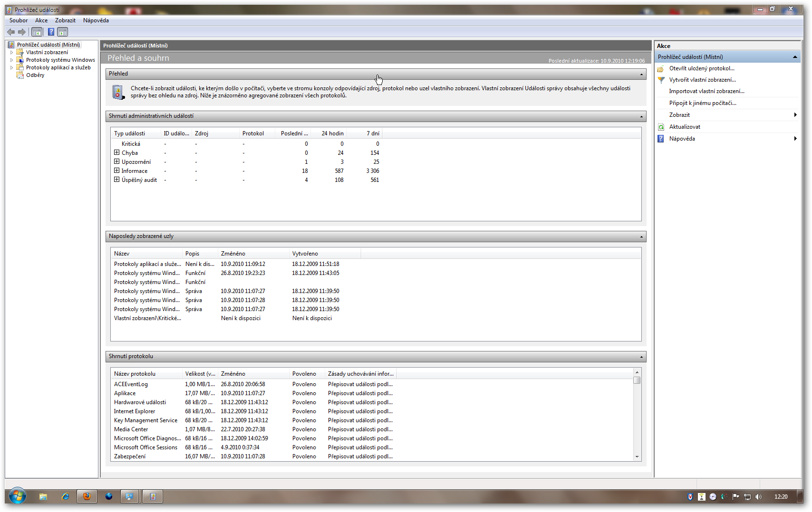Click the Forward arrow in the toolbar

(x=22, y=32)
